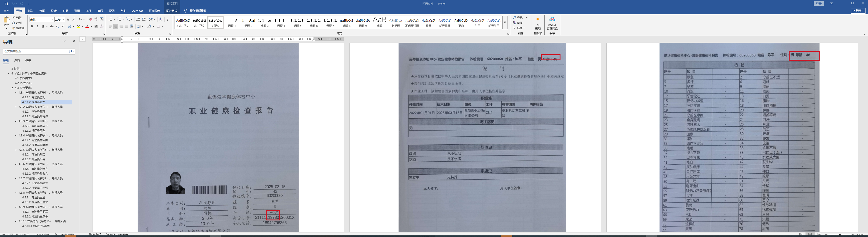Click the Save icon in quick access toolbar

click(x=6, y=4)
